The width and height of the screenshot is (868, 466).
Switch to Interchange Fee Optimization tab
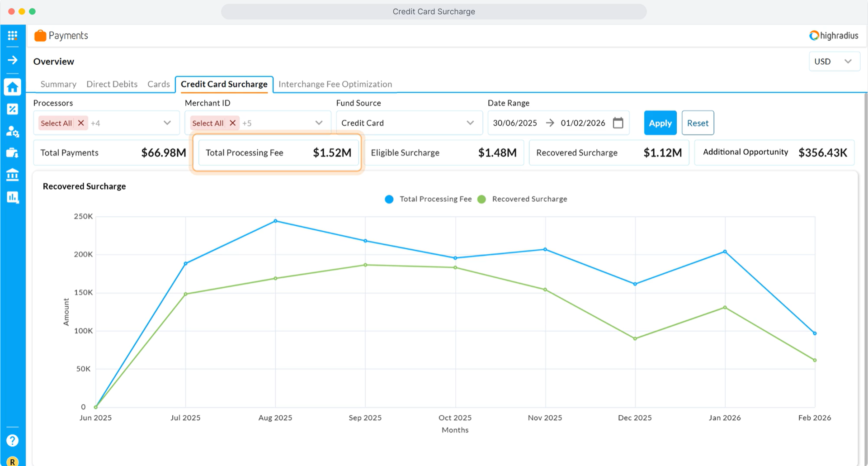tap(335, 84)
